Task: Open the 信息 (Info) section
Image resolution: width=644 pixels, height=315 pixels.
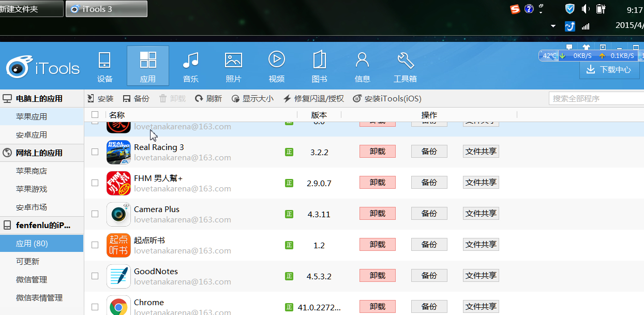Action: pos(363,67)
